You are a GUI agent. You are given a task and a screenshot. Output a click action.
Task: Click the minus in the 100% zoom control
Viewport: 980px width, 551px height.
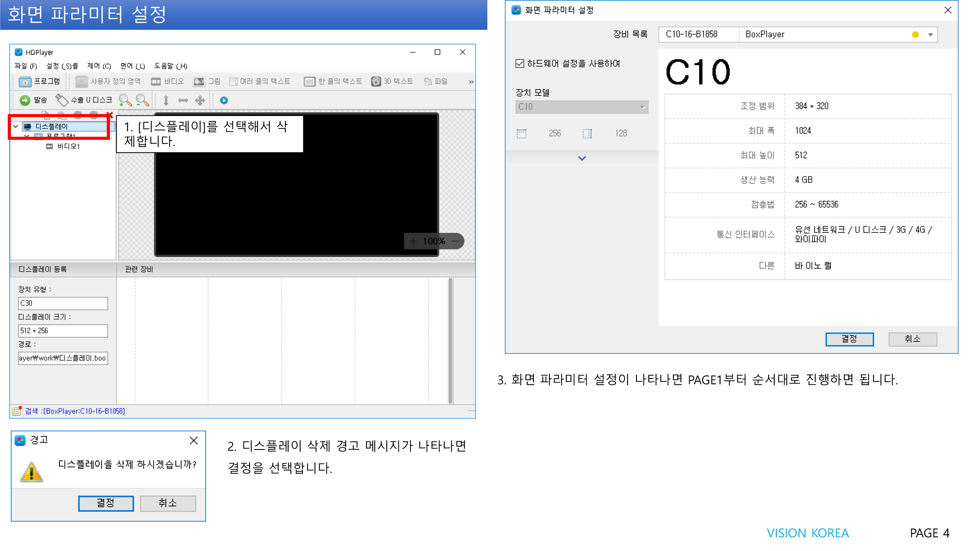[x=455, y=241]
